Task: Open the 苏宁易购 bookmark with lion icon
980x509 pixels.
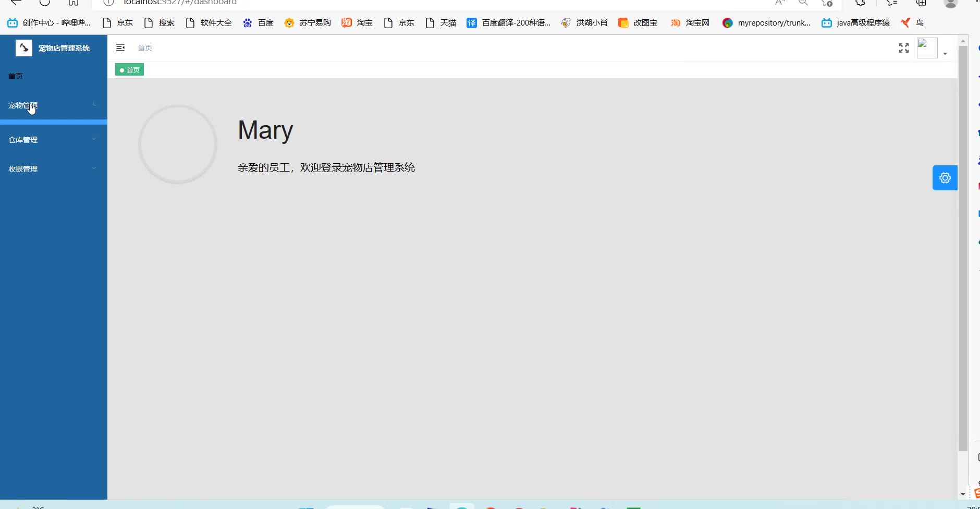Action: 308,23
